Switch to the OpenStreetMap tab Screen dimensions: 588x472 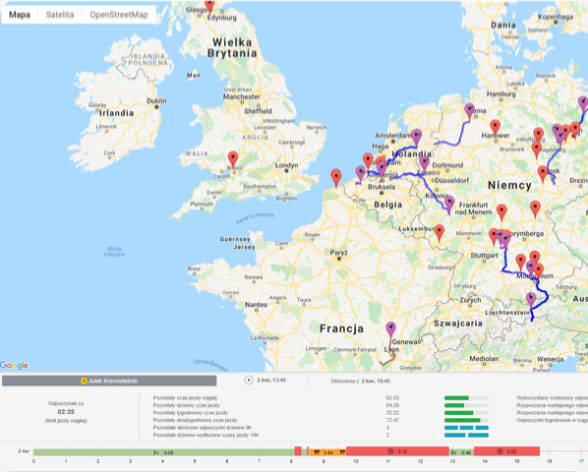click(x=119, y=15)
